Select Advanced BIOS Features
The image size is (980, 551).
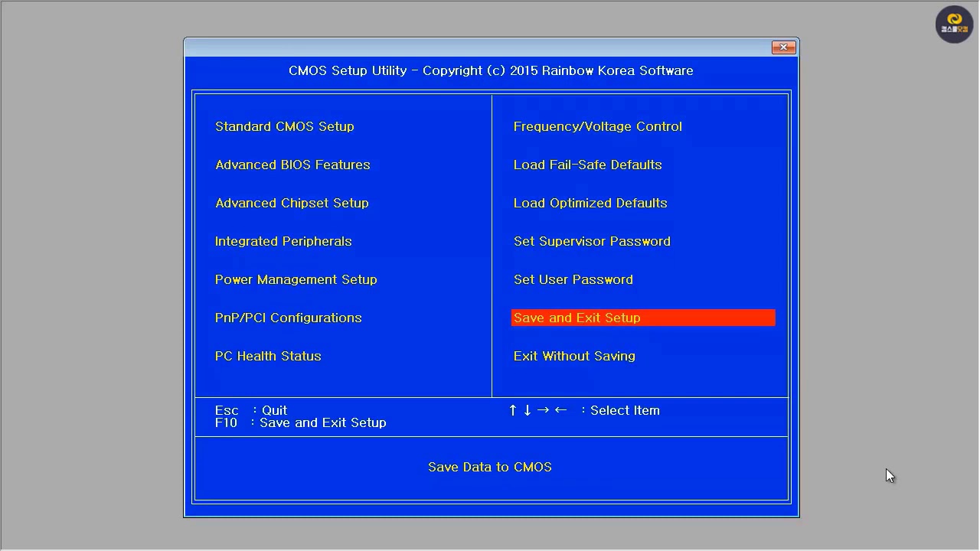click(292, 165)
